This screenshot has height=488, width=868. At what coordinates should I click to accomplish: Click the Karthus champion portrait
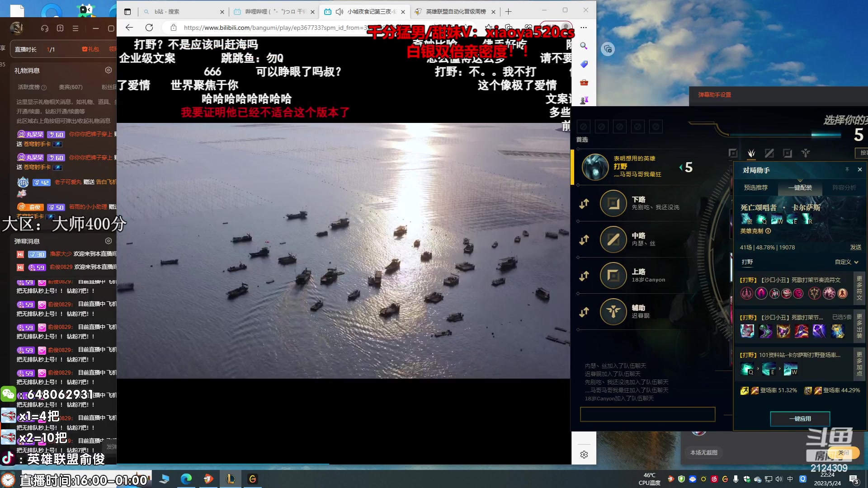tap(595, 167)
